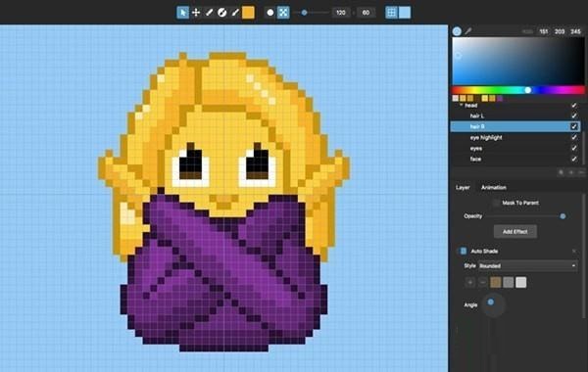Select the paint brush tool
Image resolution: width=588 pixels, height=372 pixels.
click(235, 13)
